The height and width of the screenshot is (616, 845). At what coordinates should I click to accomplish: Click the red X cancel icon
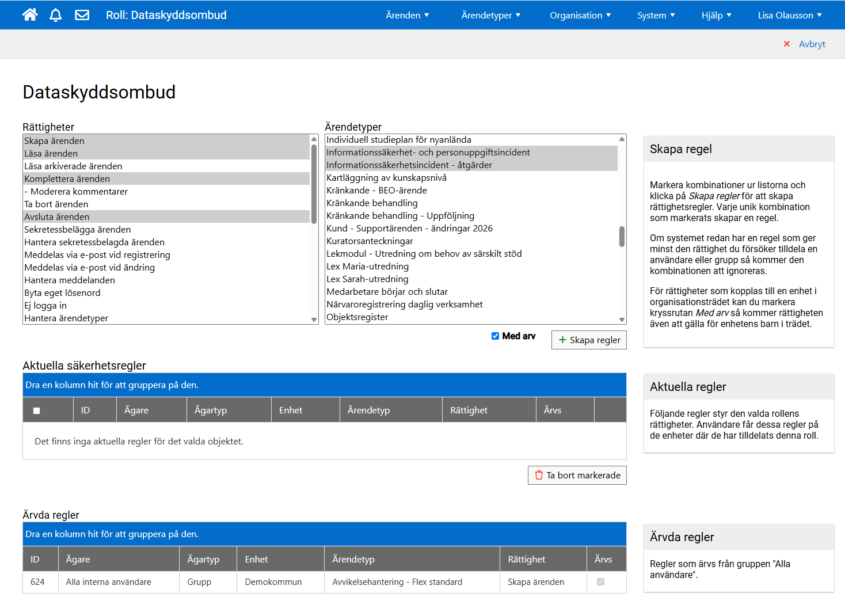(787, 44)
